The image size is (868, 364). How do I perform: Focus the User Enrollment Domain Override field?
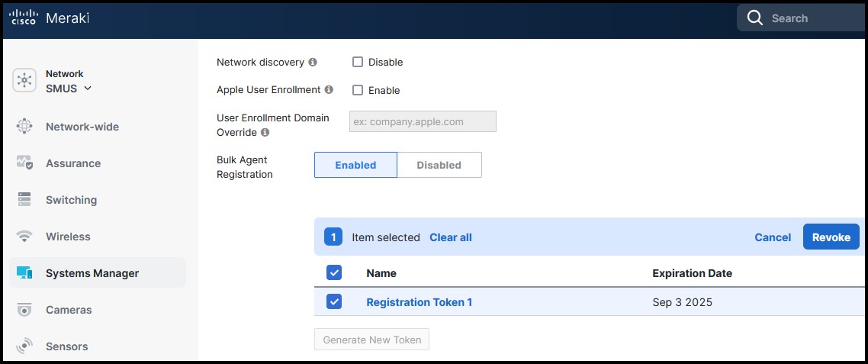(423, 121)
